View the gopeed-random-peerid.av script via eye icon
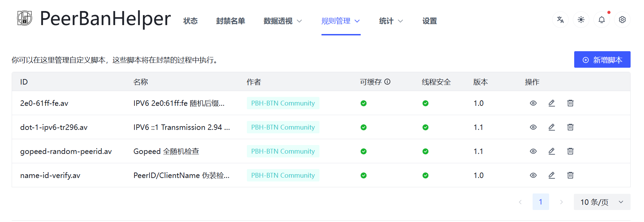The image size is (644, 222). pos(533,151)
